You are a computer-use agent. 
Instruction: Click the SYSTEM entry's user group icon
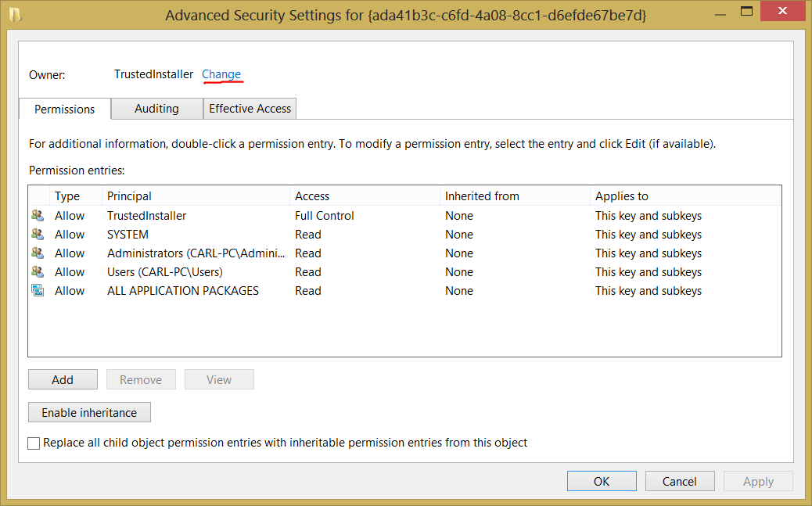click(38, 234)
